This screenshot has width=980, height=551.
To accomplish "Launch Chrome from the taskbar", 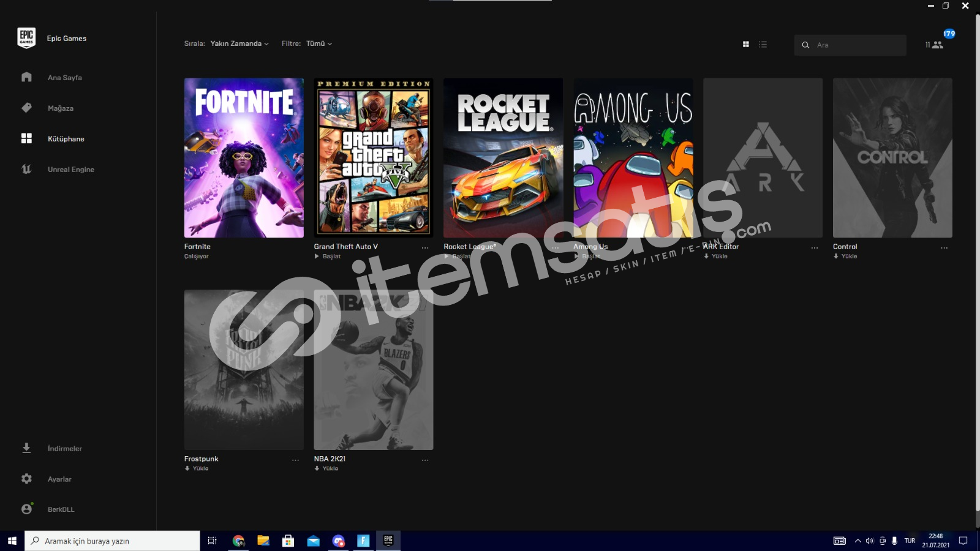I will (x=238, y=541).
